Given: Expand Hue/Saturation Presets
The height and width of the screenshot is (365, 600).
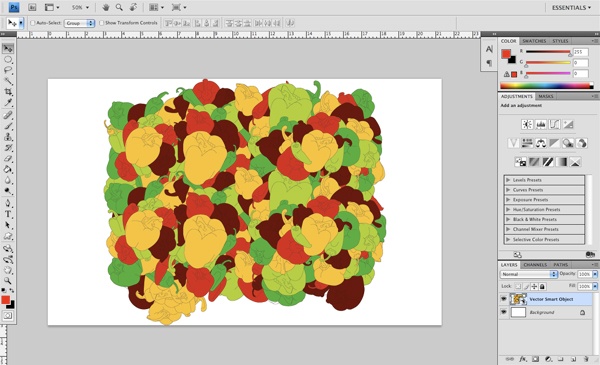Looking at the screenshot, I should pos(508,209).
